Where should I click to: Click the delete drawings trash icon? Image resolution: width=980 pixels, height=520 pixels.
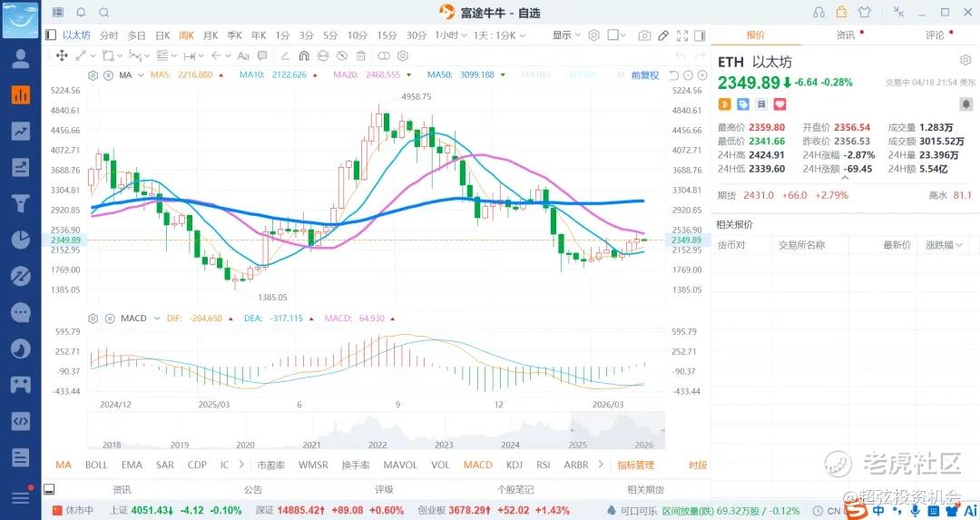click(361, 55)
